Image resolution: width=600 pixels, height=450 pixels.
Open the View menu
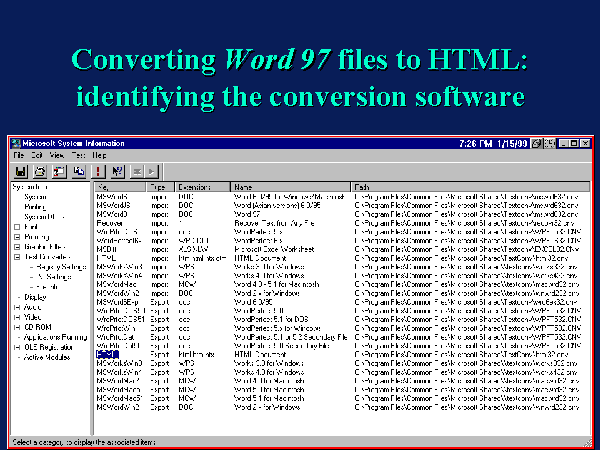tap(57, 155)
